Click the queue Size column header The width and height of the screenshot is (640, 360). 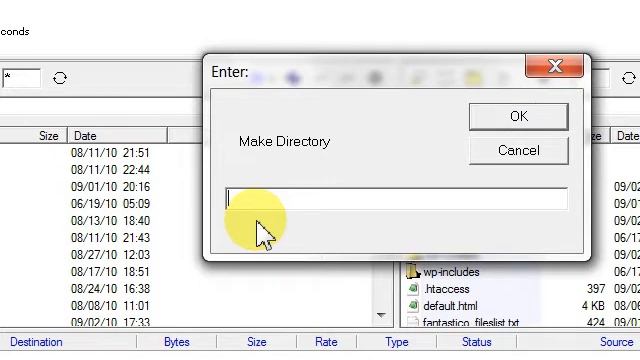pos(256,342)
